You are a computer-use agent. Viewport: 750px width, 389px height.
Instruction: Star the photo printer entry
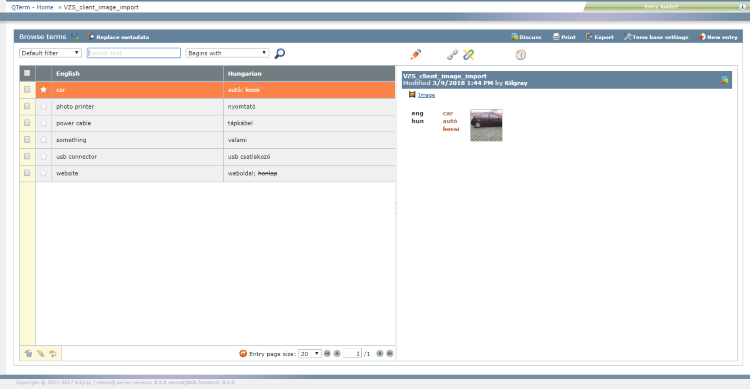tap(44, 107)
